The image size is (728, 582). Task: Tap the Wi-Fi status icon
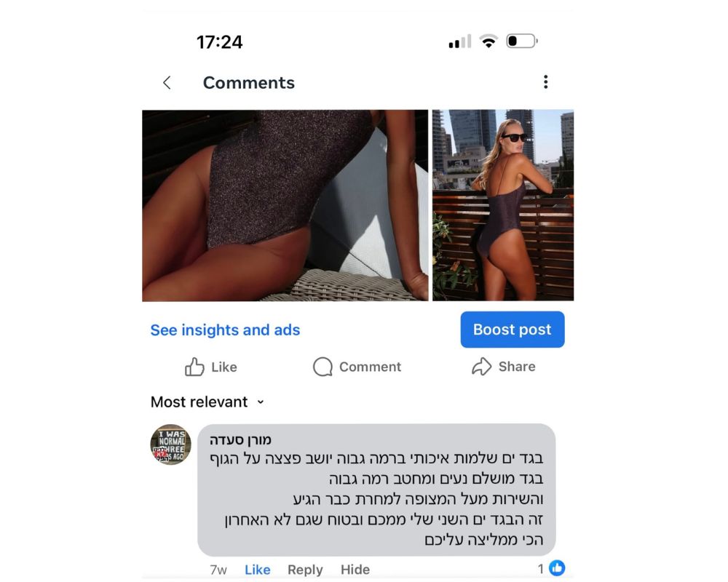coord(488,41)
